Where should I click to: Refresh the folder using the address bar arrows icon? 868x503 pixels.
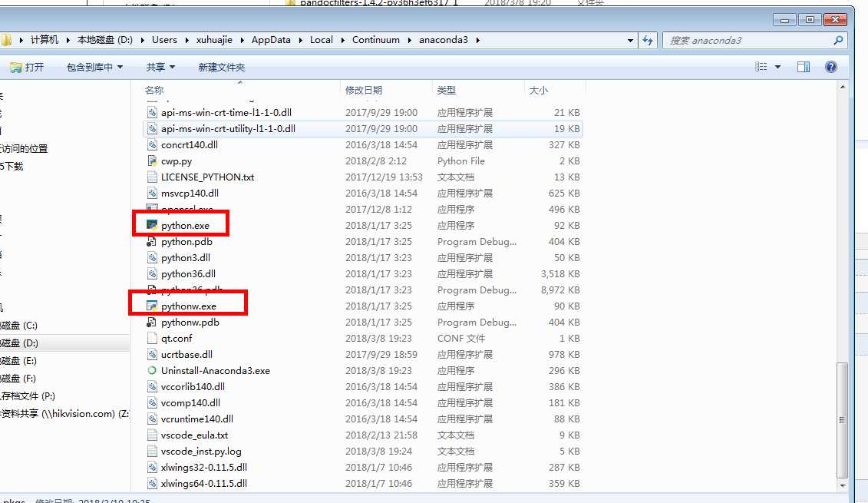[x=647, y=40]
